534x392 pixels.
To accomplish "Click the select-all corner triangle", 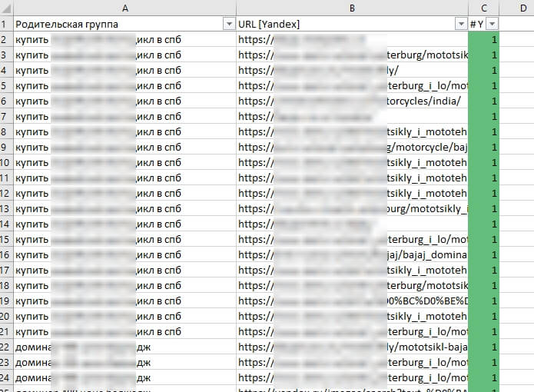I will 6,8.
